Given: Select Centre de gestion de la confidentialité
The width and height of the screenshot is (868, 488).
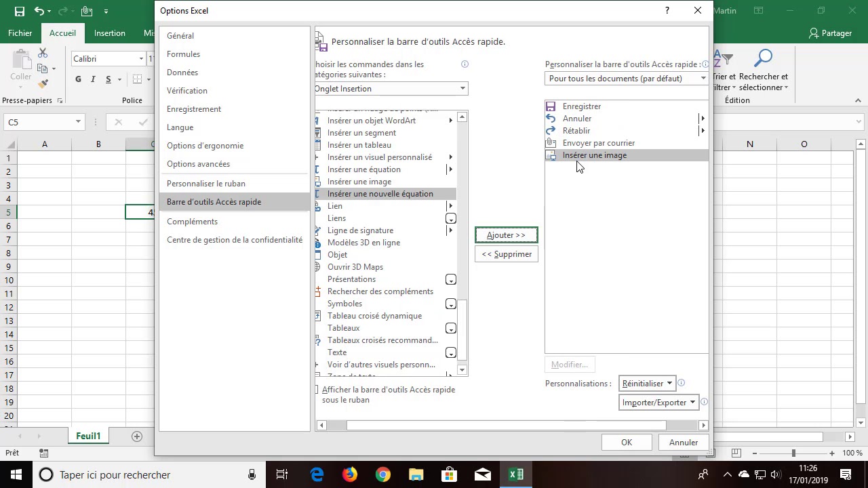Looking at the screenshot, I should click(234, 240).
